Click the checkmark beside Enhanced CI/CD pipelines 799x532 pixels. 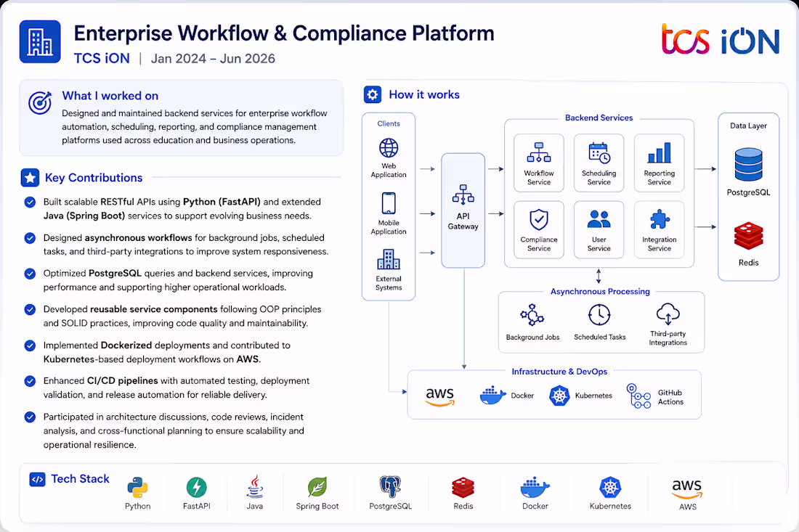pos(30,381)
